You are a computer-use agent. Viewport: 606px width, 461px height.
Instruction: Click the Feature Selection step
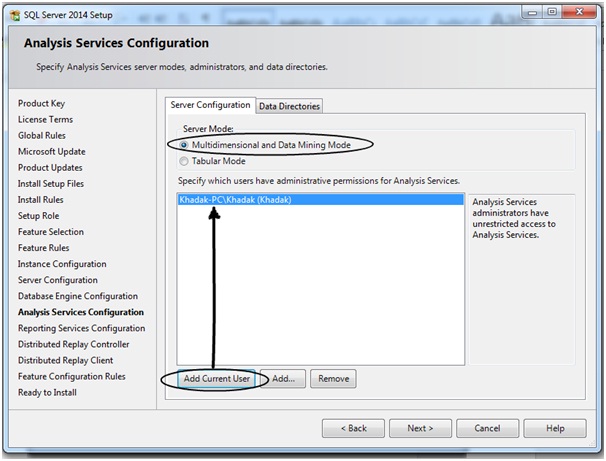click(51, 232)
